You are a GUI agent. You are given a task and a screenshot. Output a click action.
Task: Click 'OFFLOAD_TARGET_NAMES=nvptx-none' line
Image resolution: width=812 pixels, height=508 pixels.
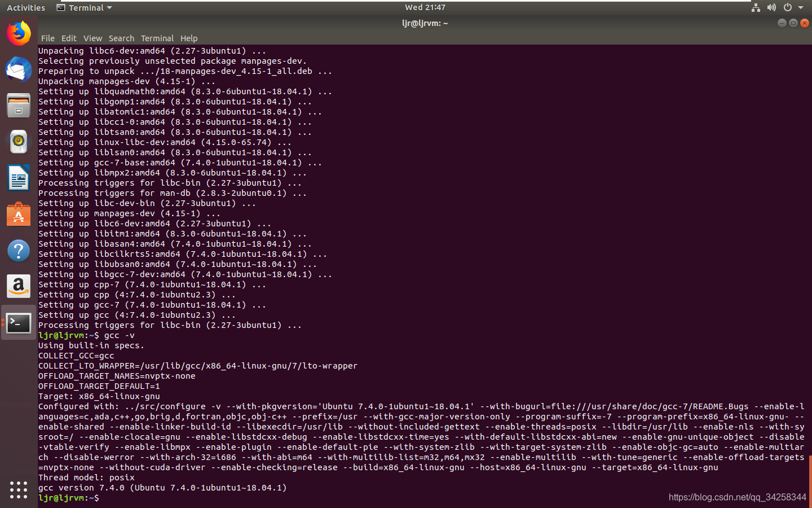[x=117, y=376]
